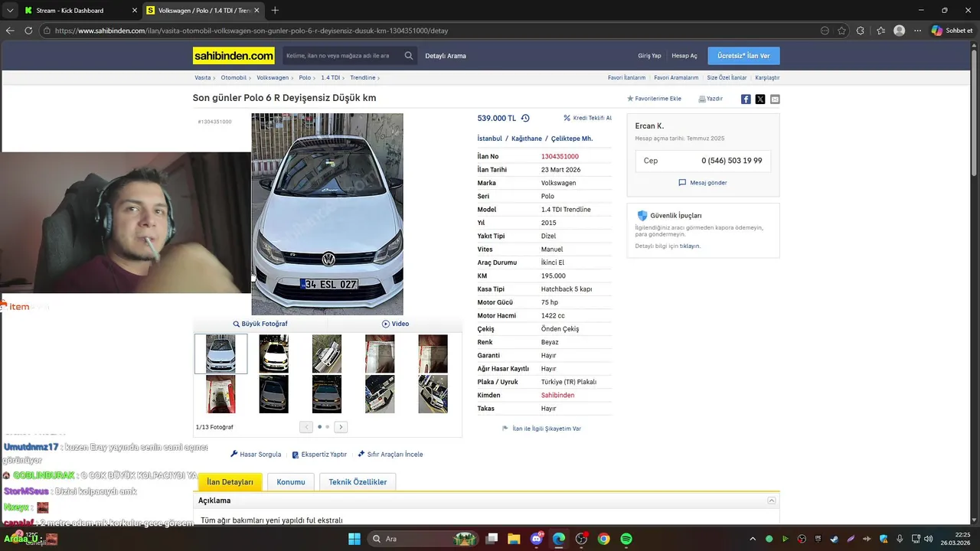This screenshot has width=980, height=551.
Task: Click Hasar Sorgula
Action: 256,455
